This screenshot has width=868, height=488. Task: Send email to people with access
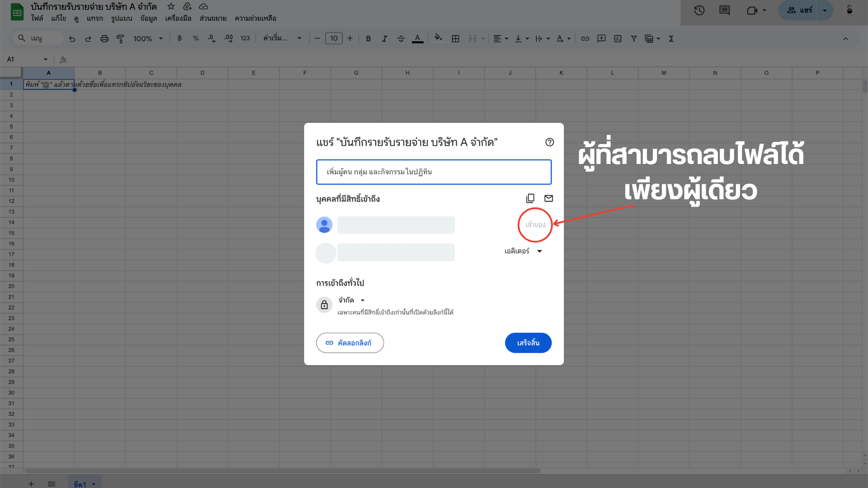[x=548, y=198]
